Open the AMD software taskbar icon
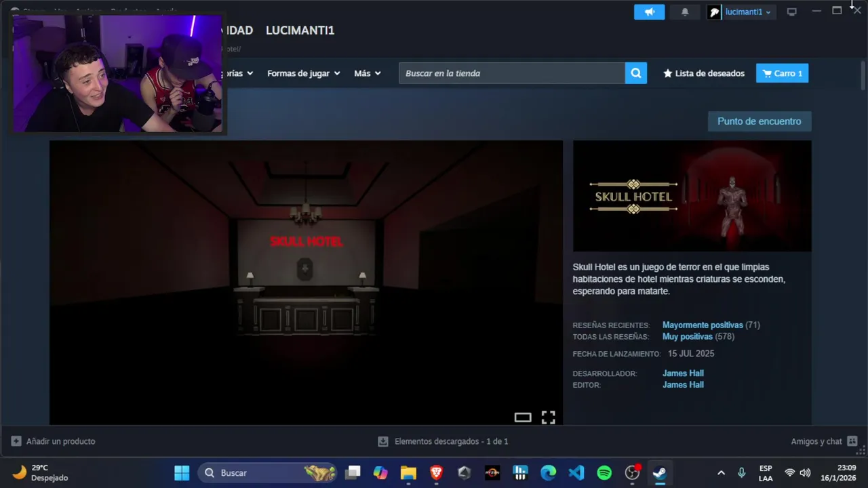The height and width of the screenshot is (488, 868). pos(492,473)
